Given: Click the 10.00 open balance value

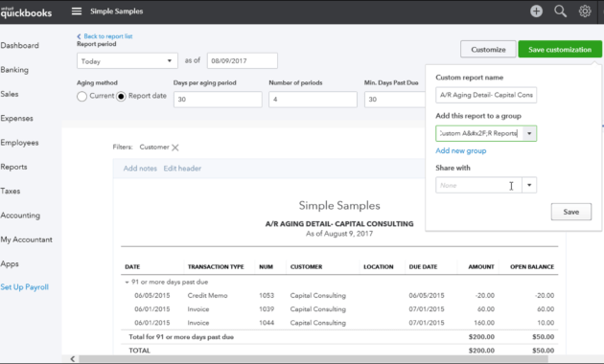Looking at the screenshot, I should pyautogui.click(x=546, y=323).
